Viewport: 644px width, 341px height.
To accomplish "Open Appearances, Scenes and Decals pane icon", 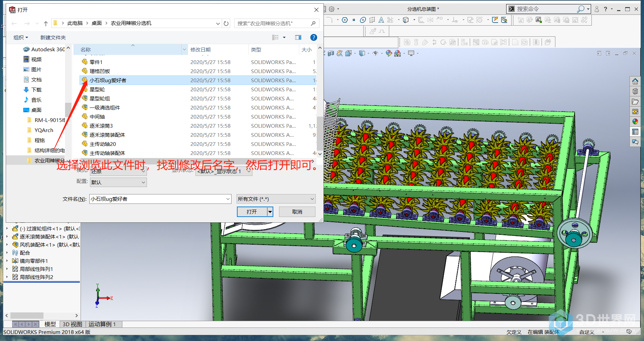I will coord(635,122).
